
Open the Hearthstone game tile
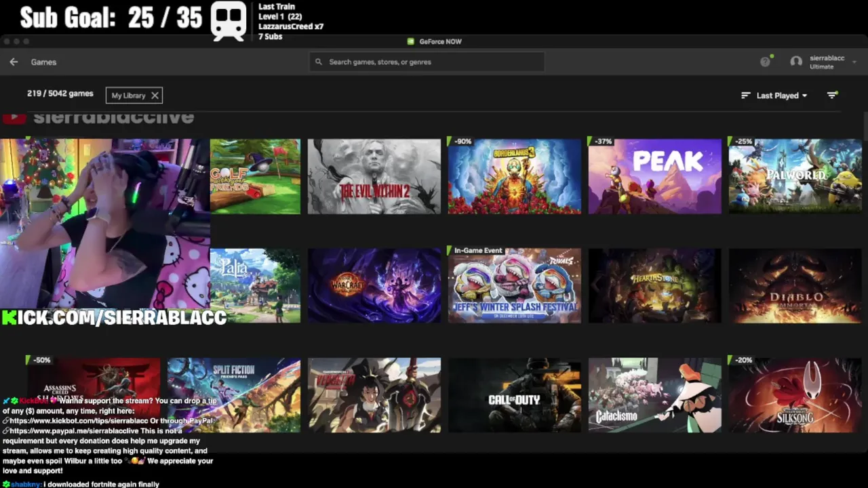pos(655,285)
